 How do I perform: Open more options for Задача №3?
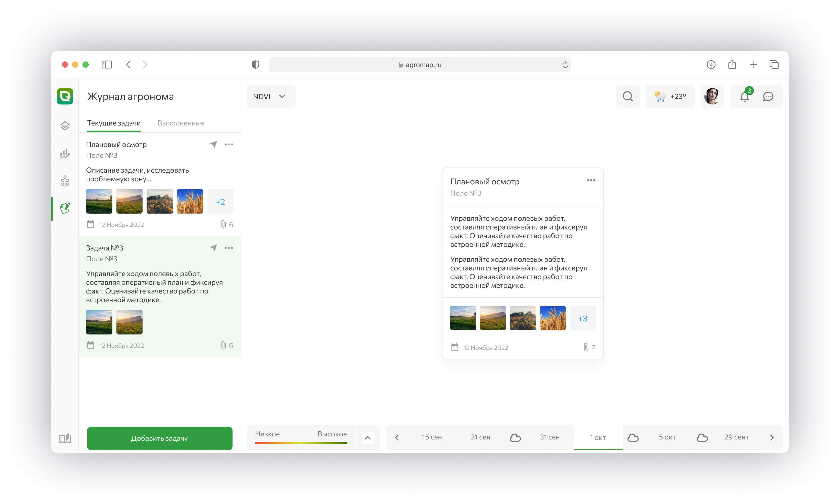229,248
